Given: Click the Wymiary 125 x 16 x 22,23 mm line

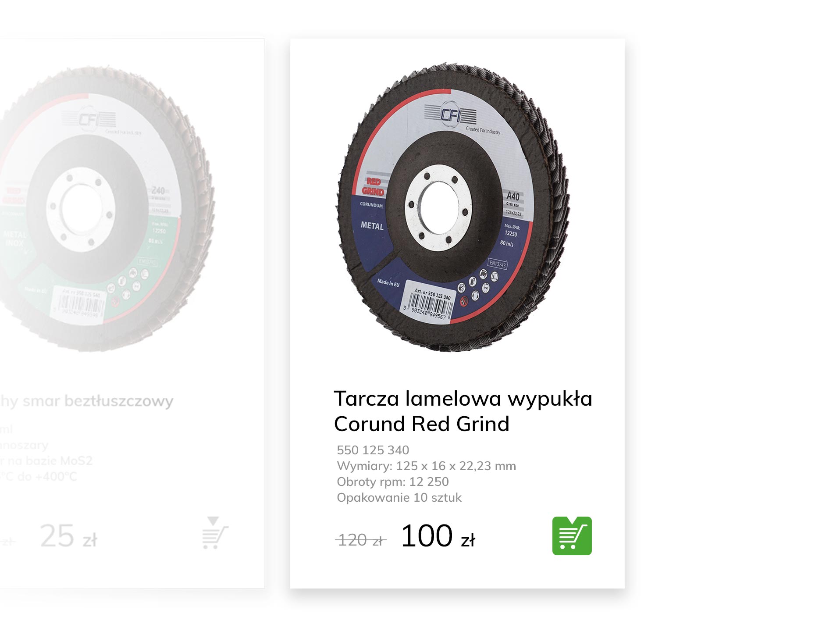Looking at the screenshot, I should 426,466.
